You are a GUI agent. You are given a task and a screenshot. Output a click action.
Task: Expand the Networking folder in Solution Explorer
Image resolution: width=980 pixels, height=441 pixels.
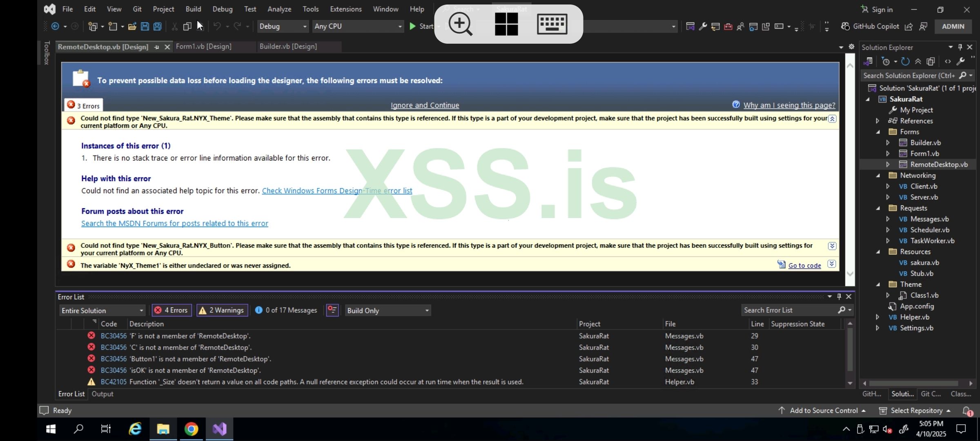[879, 175]
